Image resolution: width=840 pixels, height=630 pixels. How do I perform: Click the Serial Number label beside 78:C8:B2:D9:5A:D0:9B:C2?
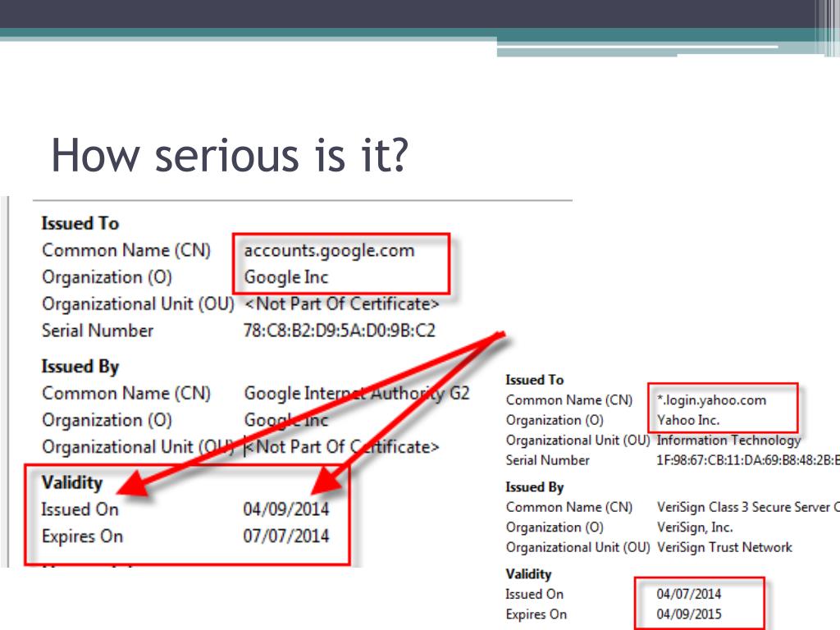(x=98, y=331)
